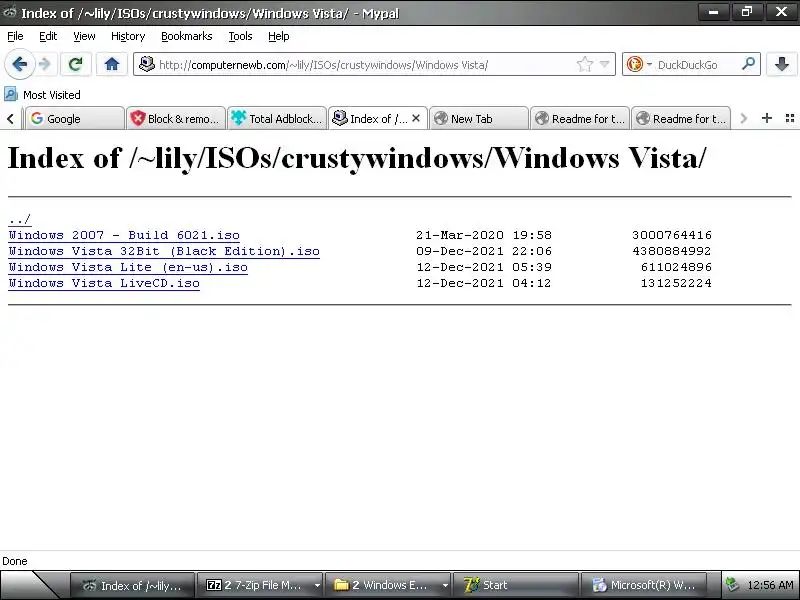
Task: Switch to the Google tab
Action: click(x=74, y=118)
